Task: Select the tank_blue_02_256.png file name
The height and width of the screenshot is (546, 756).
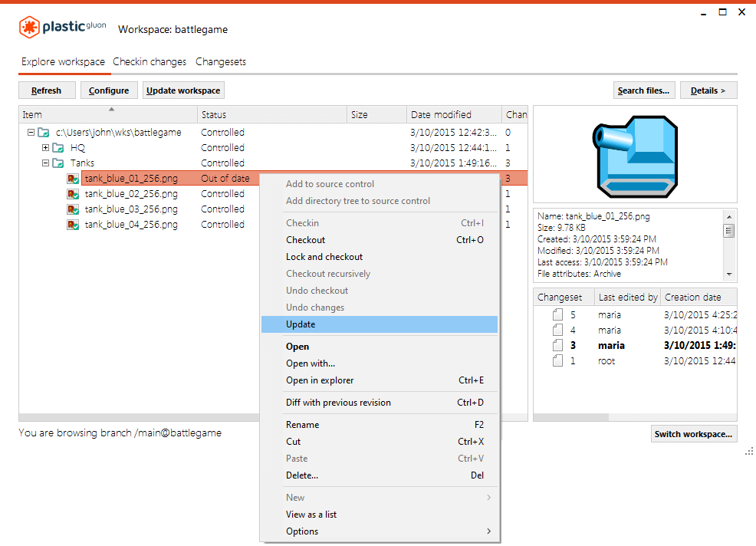Action: [131, 194]
